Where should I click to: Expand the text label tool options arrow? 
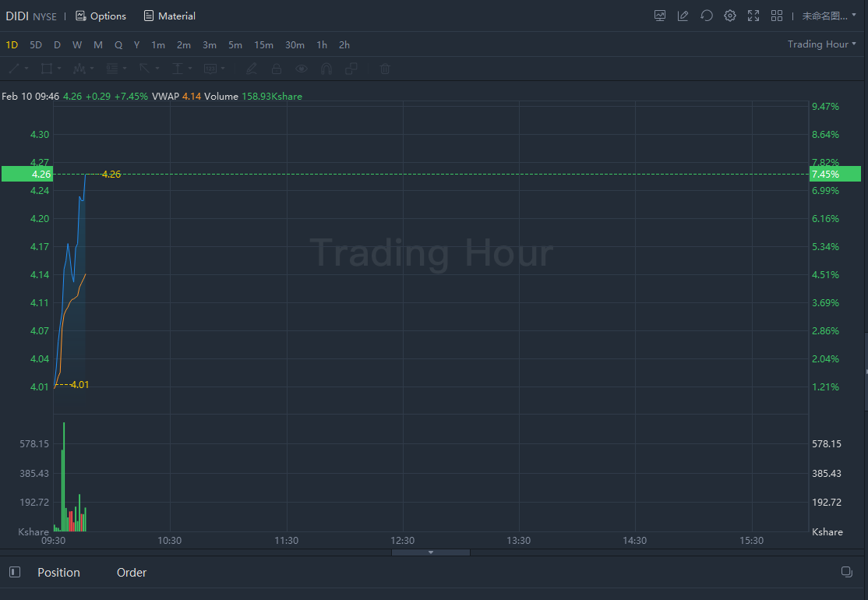coord(223,69)
